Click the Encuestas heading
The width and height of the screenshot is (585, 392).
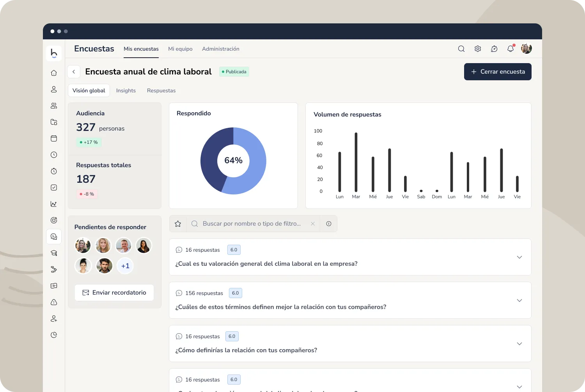coord(94,49)
